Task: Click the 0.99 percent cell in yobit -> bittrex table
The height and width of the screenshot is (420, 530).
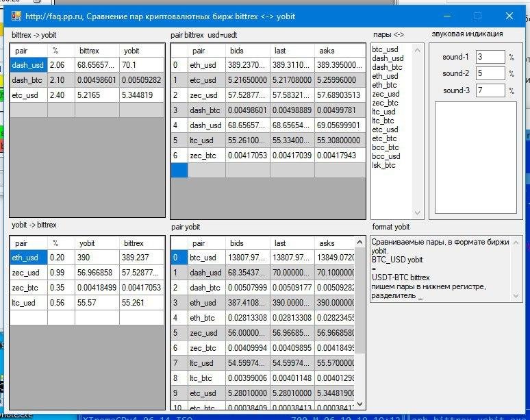Action: (61, 273)
